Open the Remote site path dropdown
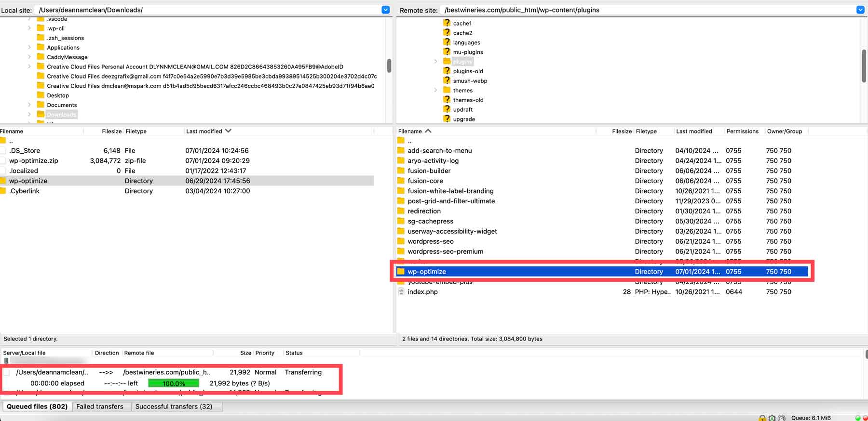 (x=860, y=10)
